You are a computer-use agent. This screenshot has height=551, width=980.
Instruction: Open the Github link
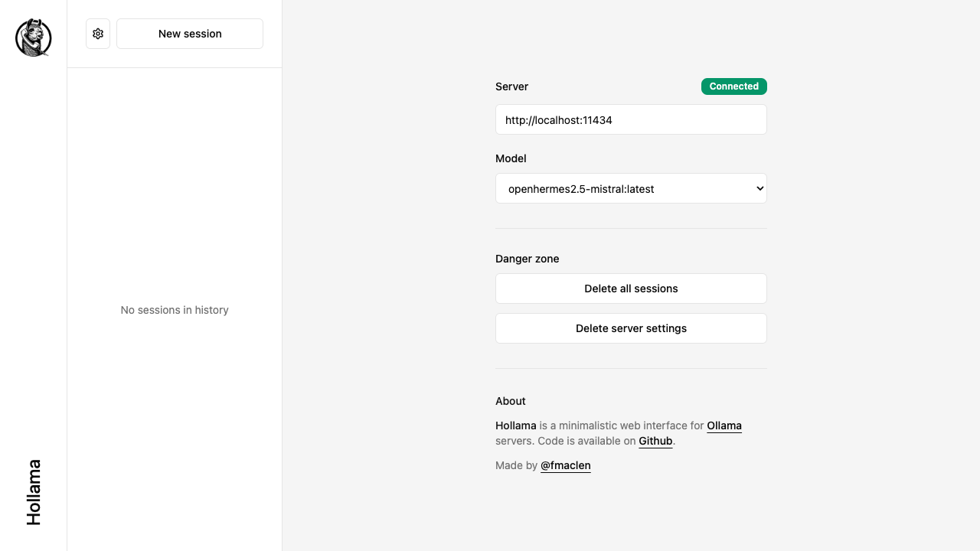[x=655, y=441]
